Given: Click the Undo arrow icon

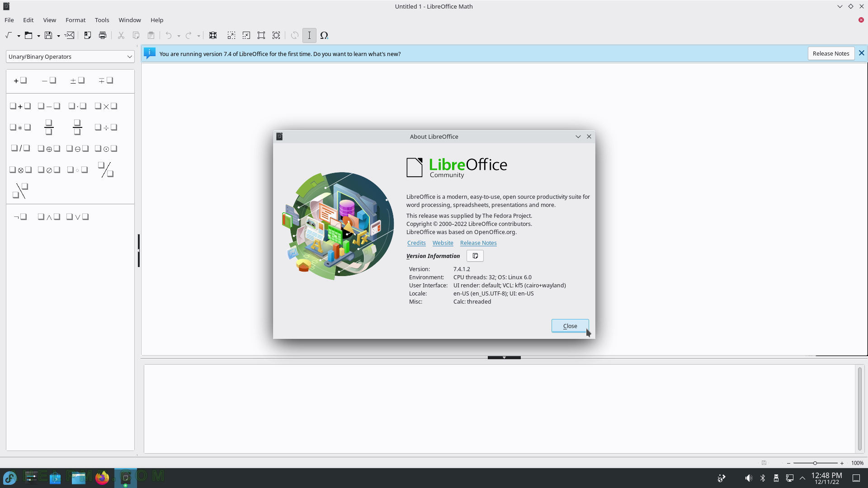Looking at the screenshot, I should point(169,35).
